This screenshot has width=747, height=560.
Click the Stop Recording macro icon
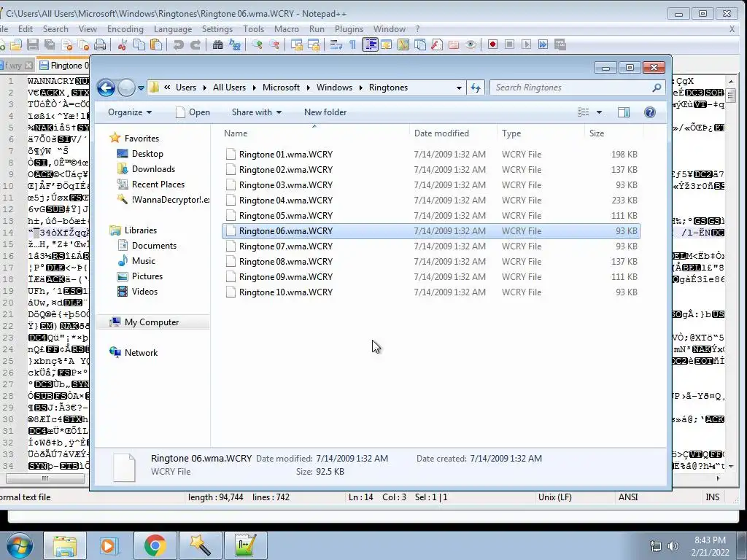pos(509,44)
